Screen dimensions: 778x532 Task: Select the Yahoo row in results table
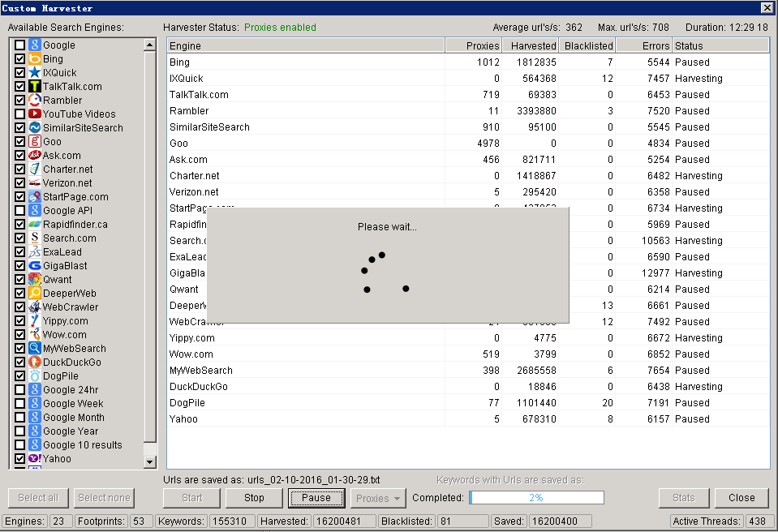tap(468, 419)
